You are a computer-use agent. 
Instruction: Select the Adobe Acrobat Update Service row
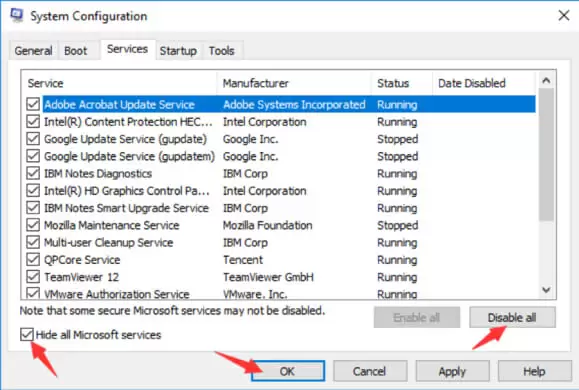point(281,105)
